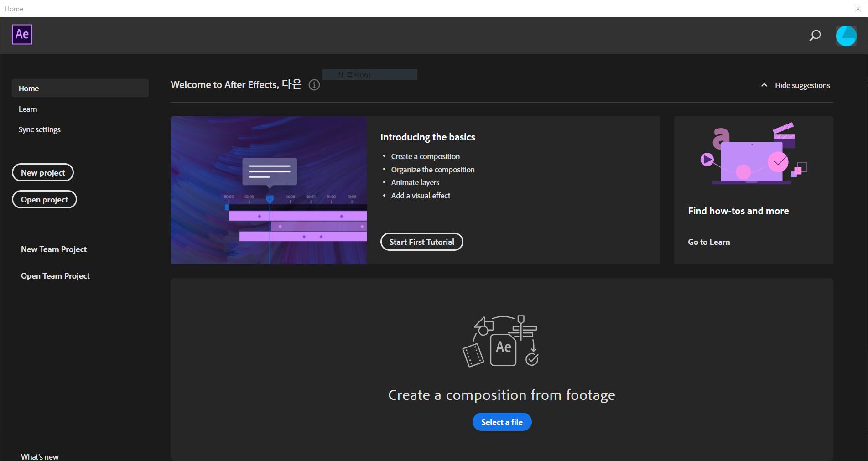This screenshot has height=461, width=868.
Task: Follow the Go to Learn link
Action: pos(709,242)
